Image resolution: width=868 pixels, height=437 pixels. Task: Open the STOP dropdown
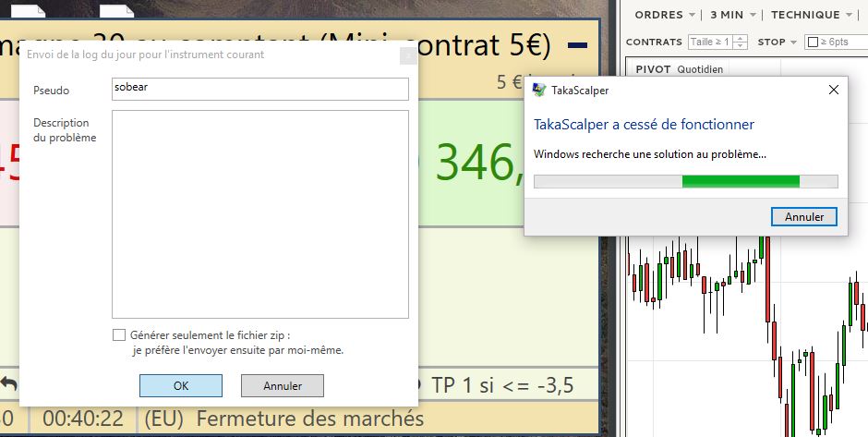pos(778,42)
